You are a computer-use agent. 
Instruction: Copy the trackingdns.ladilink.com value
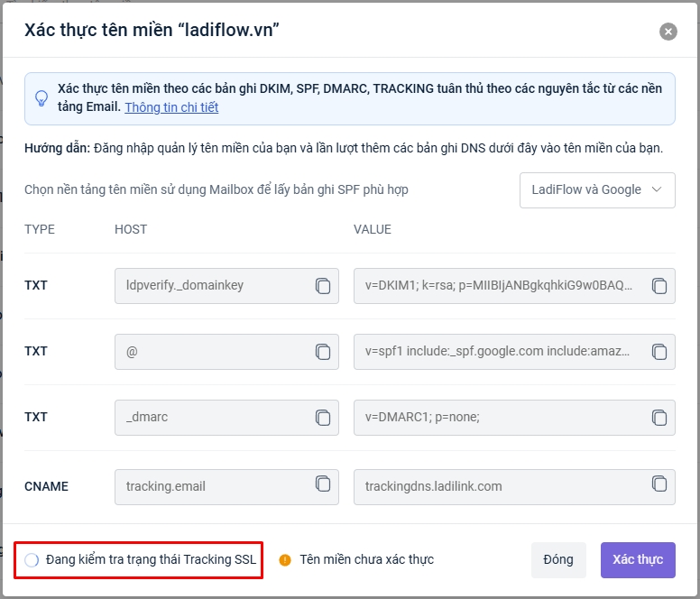click(x=659, y=486)
